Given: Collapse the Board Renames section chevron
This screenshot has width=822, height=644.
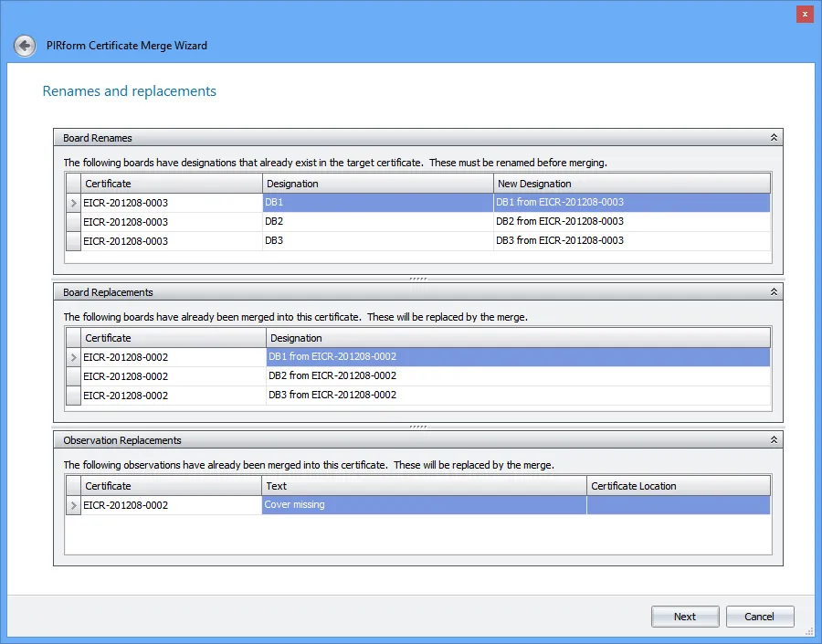Looking at the screenshot, I should click(773, 136).
